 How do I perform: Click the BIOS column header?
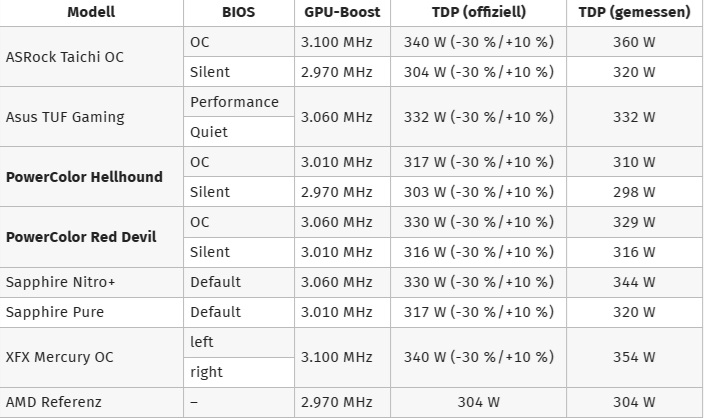pos(238,13)
